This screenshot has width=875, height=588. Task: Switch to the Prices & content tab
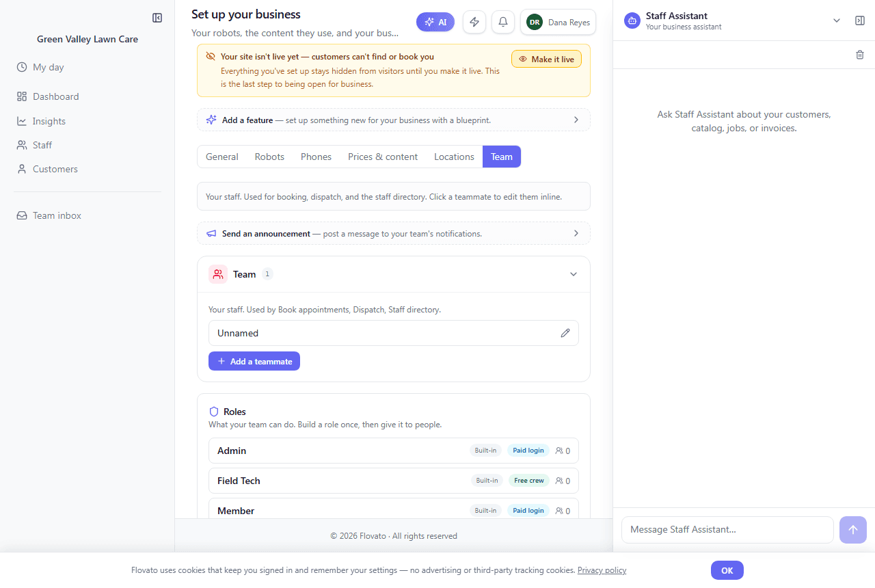tap(383, 157)
